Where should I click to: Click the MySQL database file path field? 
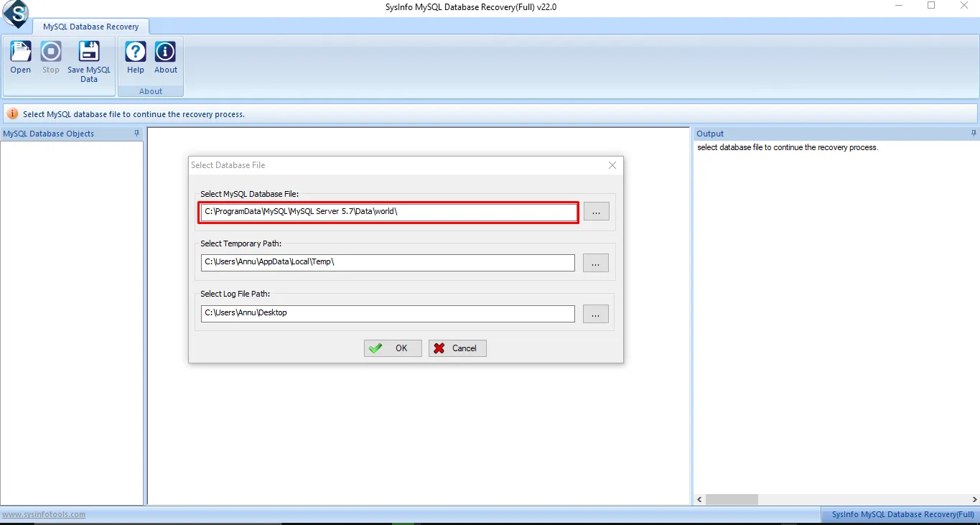pyautogui.click(x=389, y=212)
